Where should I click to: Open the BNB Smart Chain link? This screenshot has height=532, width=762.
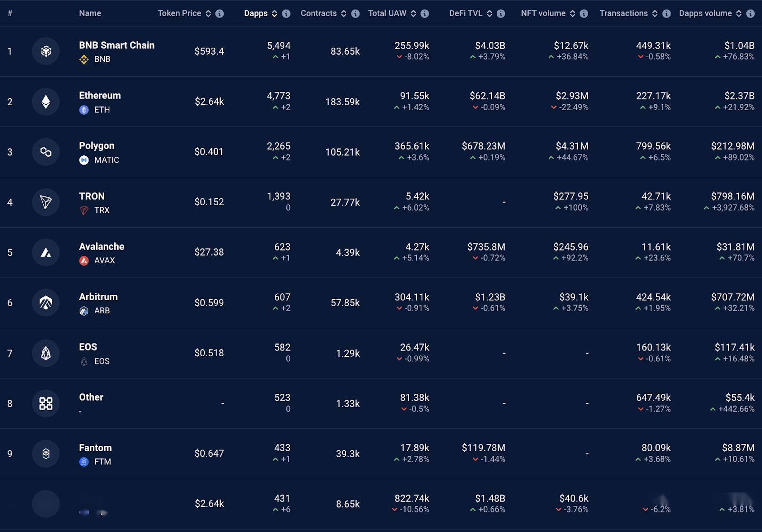[117, 45]
